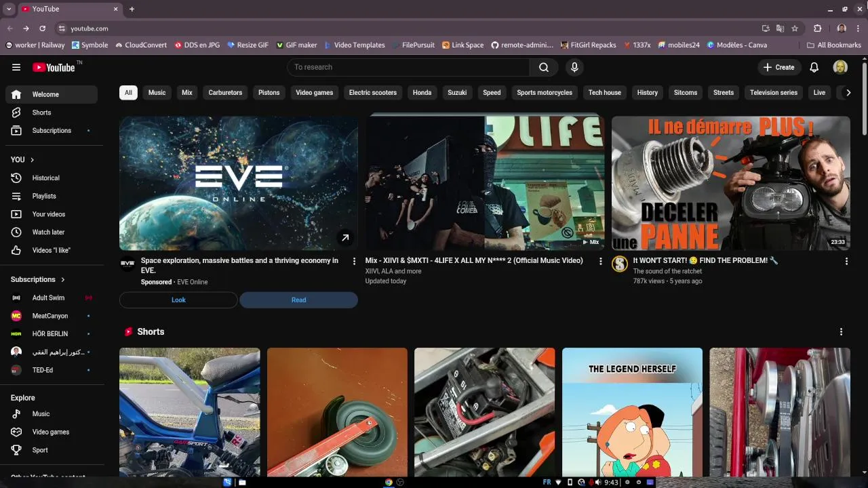Select the Television series filter chip

click(774, 93)
